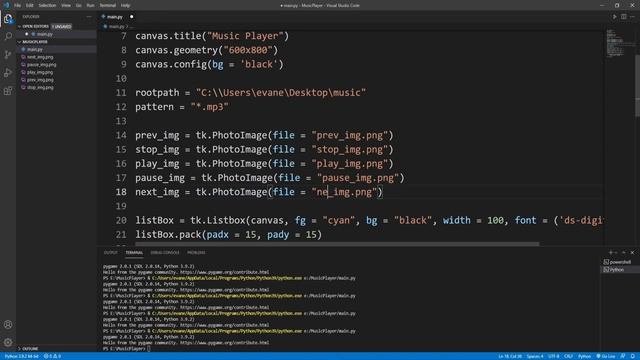Screen dimensions: 640x360
Task: Collapse the MUSICPLAYER folder section
Action: (56, 42)
